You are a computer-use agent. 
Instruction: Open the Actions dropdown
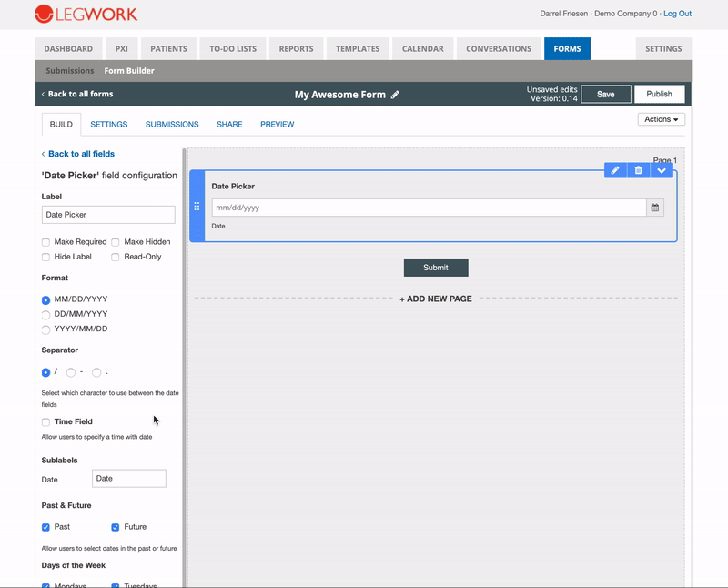[662, 119]
